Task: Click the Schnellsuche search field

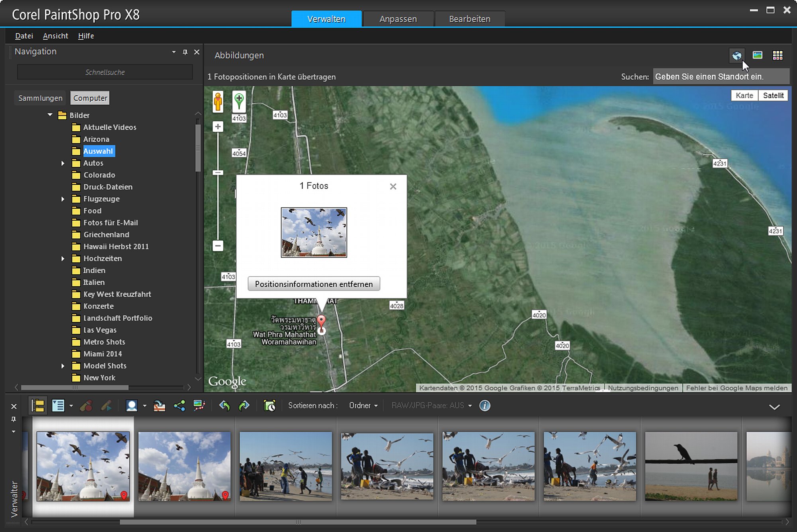Action: [105, 72]
